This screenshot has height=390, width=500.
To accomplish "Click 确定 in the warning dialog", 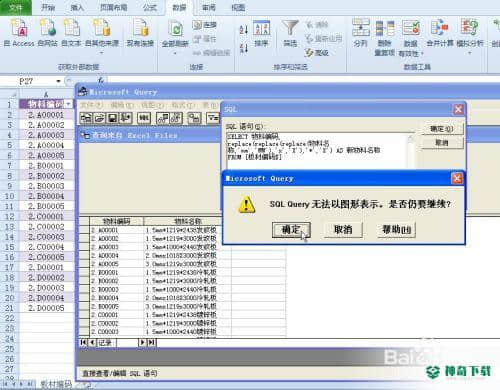I will coord(291,230).
